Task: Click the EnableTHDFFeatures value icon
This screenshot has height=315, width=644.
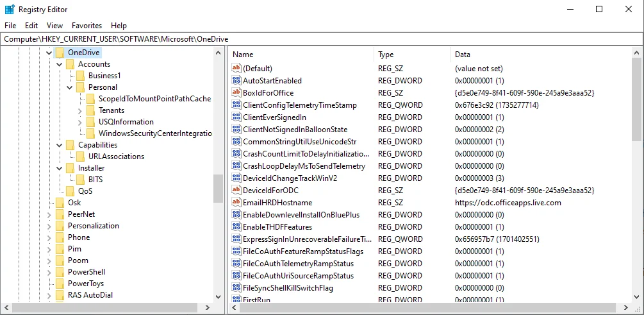Action: pos(236,227)
